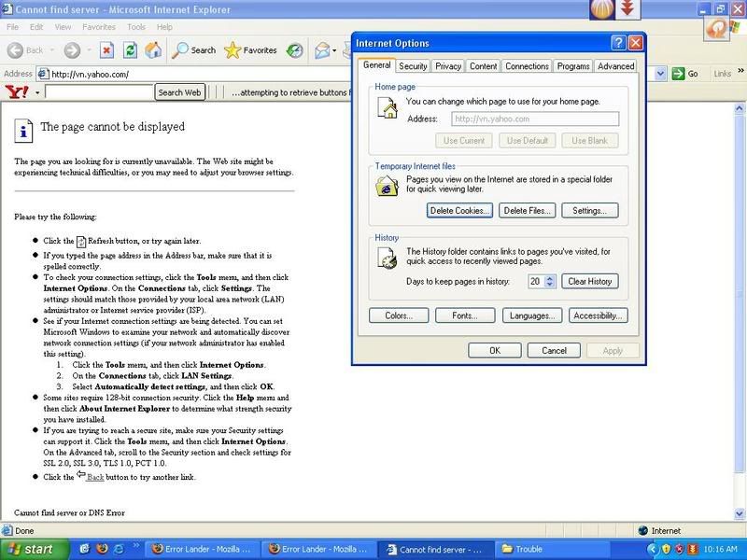
Task: Click the green Go arrow button
Action: 678,74
